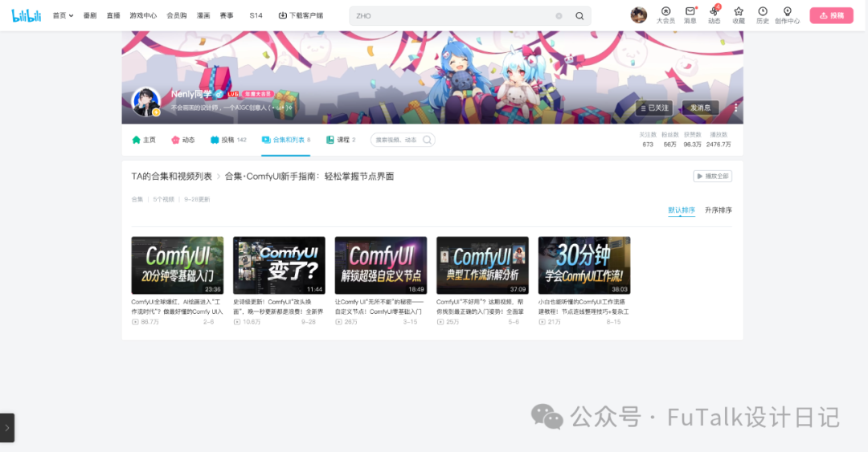This screenshot has height=452, width=868.
Task: Click title 让Comfy UI无所不能的秘密 link
Action: click(379, 307)
